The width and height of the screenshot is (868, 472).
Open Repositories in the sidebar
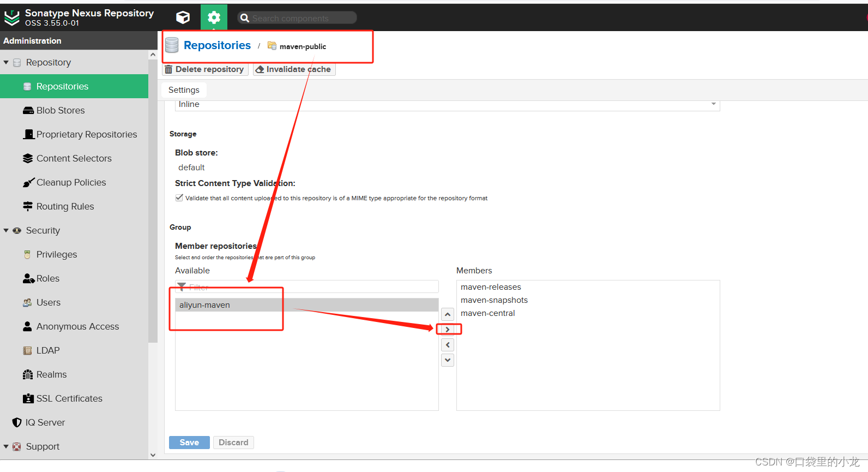pos(74,86)
